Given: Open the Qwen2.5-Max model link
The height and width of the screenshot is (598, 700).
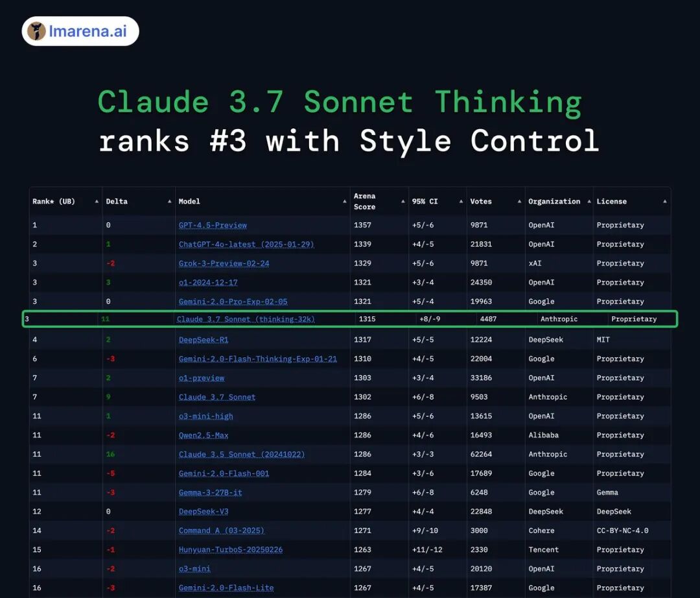Looking at the screenshot, I should pos(204,435).
